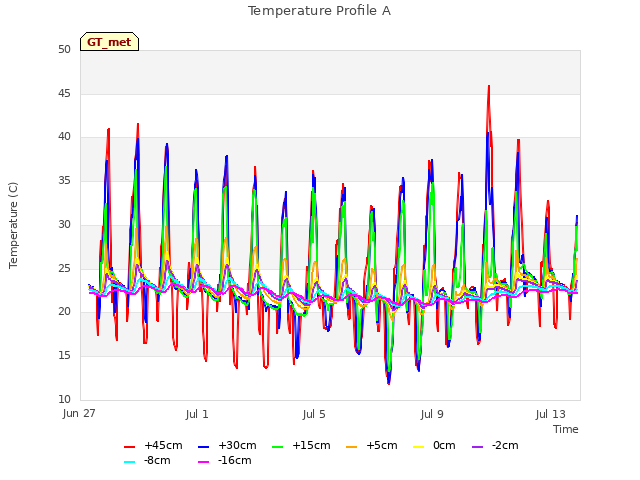Click the Jul 5 x-axis tick label

click(x=314, y=414)
